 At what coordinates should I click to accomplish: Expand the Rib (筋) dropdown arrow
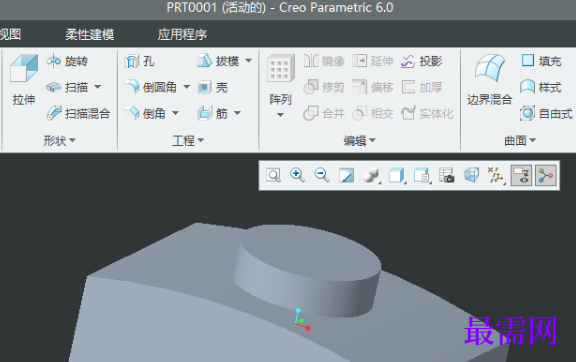point(237,113)
